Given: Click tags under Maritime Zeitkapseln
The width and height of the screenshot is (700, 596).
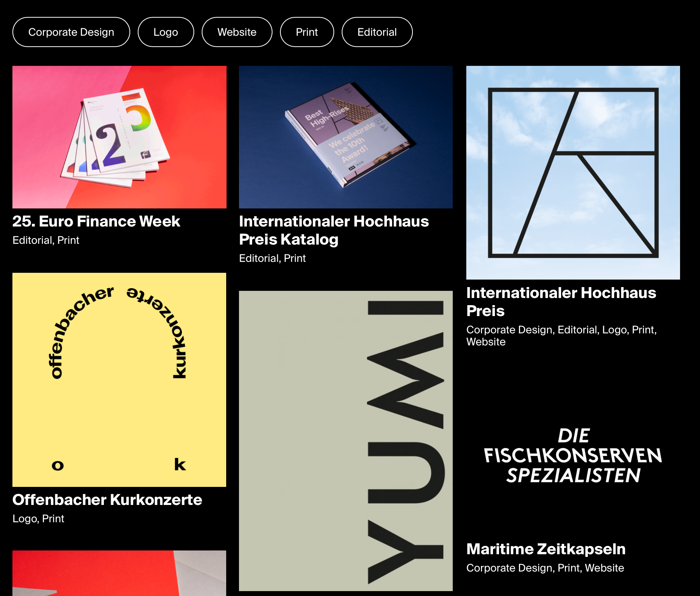Looking at the screenshot, I should [545, 568].
